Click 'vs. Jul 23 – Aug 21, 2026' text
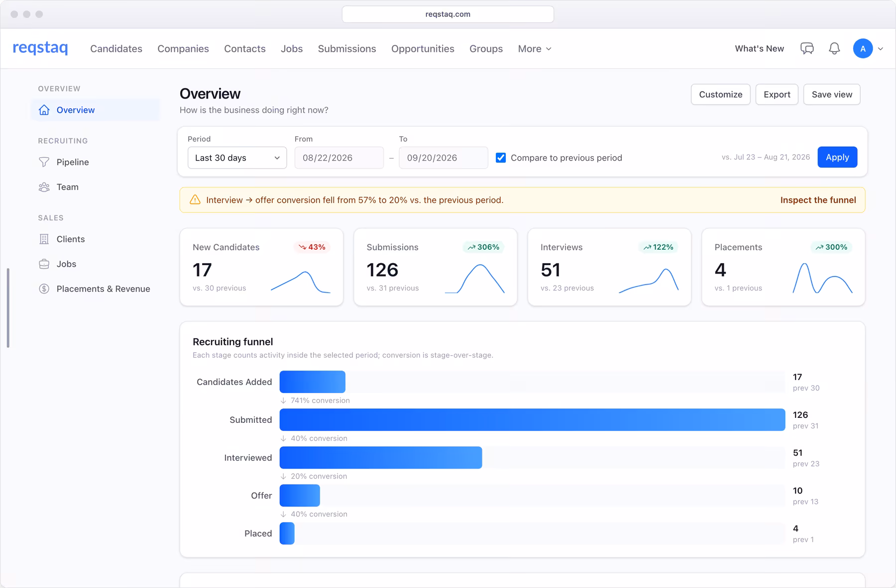 [766, 157]
